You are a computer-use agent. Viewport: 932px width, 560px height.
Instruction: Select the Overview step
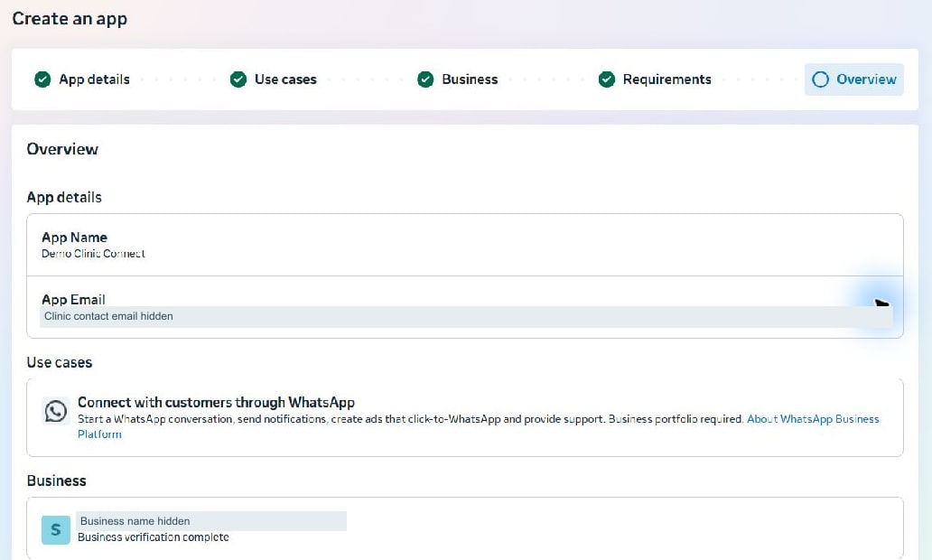pyautogui.click(x=854, y=79)
